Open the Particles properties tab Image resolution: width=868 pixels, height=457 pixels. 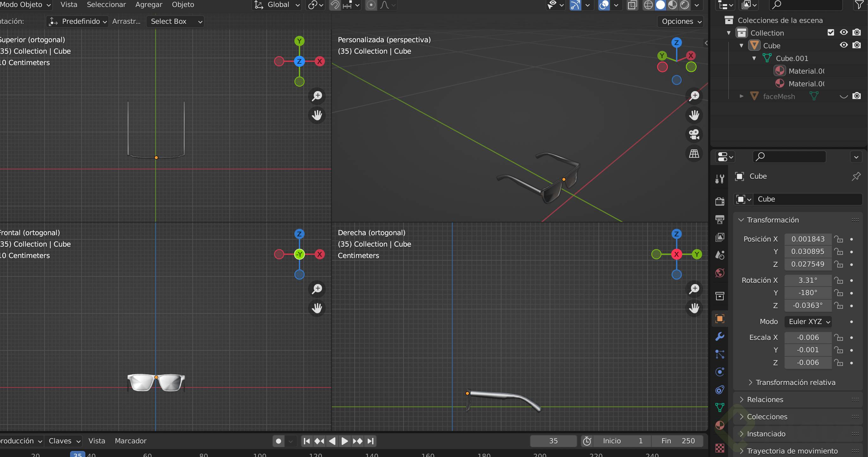[x=720, y=354]
